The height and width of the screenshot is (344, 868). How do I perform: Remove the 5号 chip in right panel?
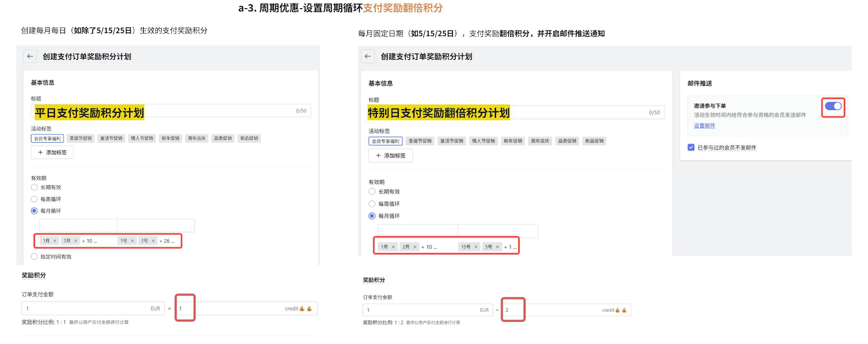[x=497, y=247]
